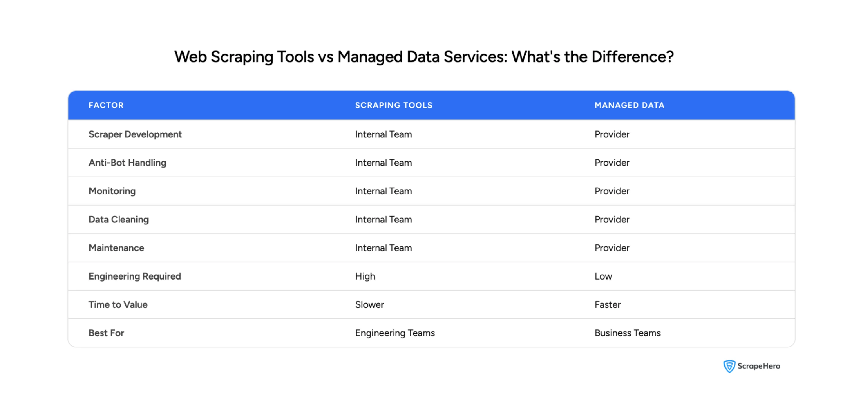Click 'Provider' in Data Cleaning row
868x399 pixels.
click(612, 219)
